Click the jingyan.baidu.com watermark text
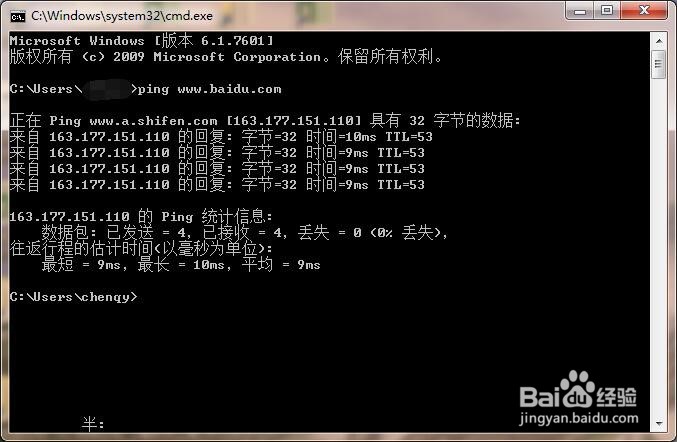The height and width of the screenshot is (442, 677). click(x=579, y=418)
